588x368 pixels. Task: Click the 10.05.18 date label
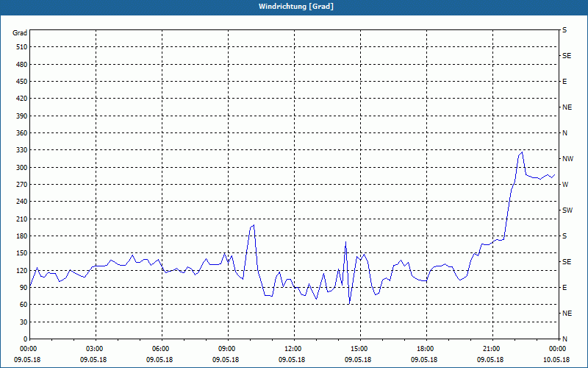pyautogui.click(x=556, y=360)
